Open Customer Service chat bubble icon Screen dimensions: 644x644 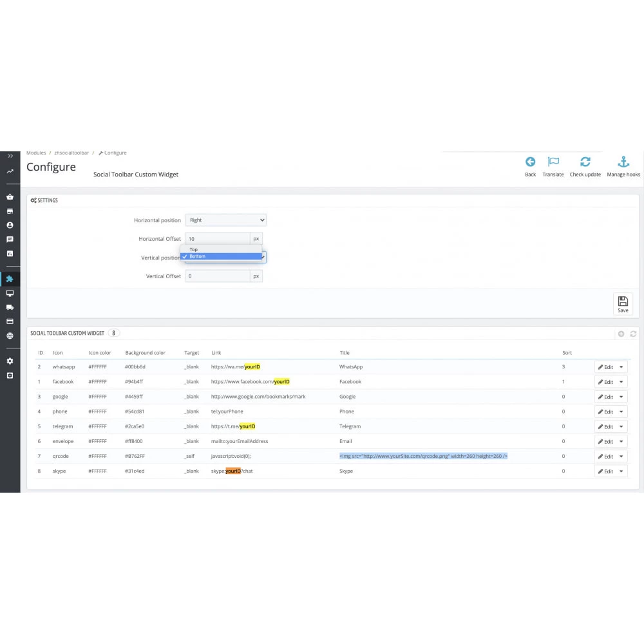pos(10,240)
